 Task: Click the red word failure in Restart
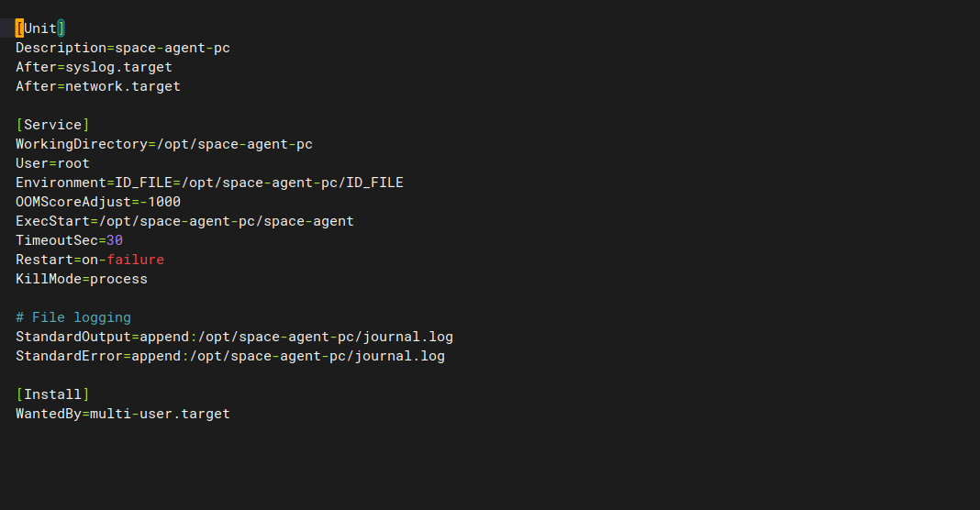135,260
